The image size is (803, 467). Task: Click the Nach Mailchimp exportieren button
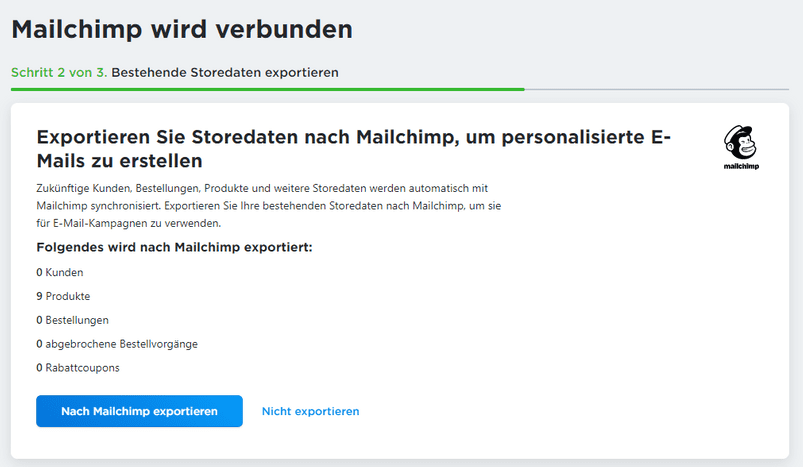coord(139,411)
